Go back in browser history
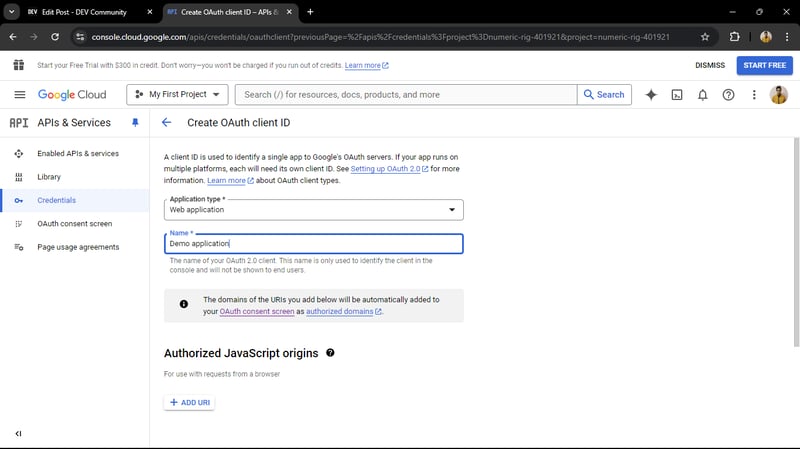Image resolution: width=800 pixels, height=449 pixels. 13,37
